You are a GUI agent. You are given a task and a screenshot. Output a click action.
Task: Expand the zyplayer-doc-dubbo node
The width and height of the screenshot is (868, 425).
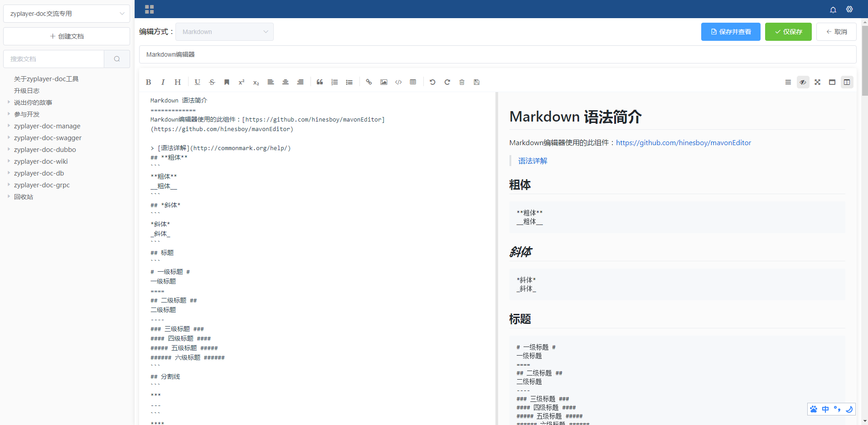tap(9, 149)
